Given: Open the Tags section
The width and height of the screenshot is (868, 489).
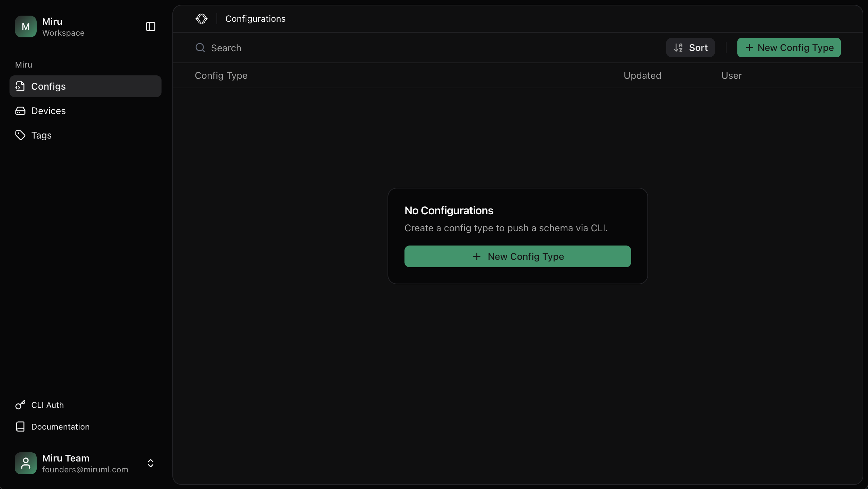Looking at the screenshot, I should (x=41, y=135).
